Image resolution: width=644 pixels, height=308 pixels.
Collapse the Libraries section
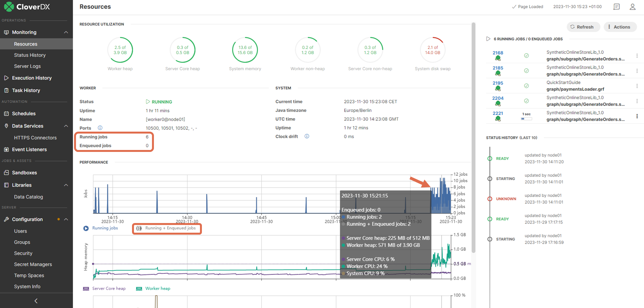pyautogui.click(x=66, y=185)
